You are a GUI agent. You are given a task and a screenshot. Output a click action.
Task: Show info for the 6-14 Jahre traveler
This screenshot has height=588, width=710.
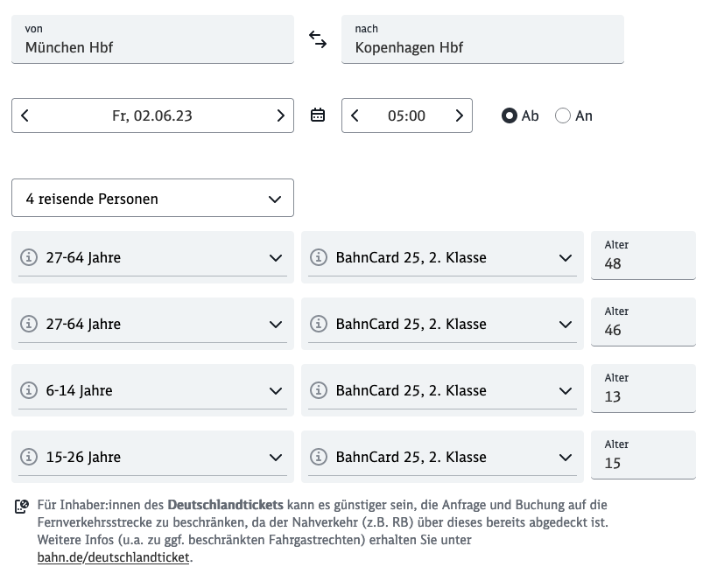(29, 390)
